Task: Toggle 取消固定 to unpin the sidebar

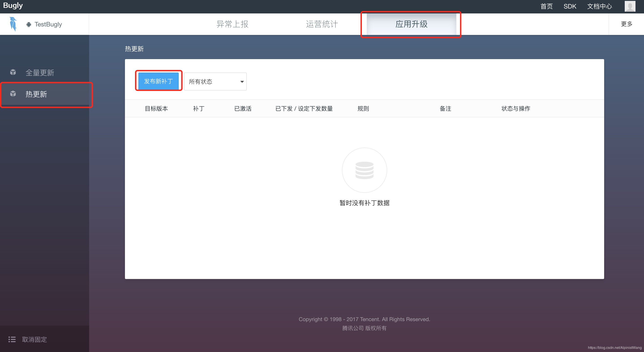Action: click(34, 339)
